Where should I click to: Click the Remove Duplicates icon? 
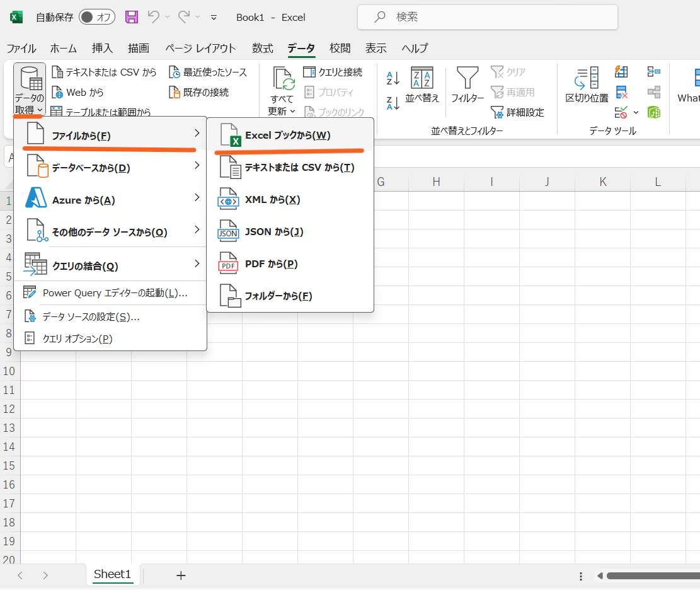[621, 92]
